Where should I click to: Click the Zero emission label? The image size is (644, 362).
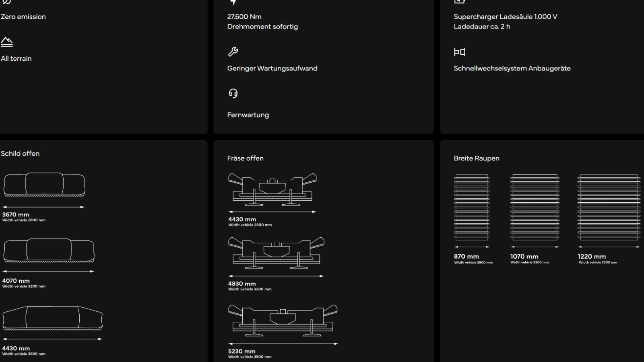23,17
